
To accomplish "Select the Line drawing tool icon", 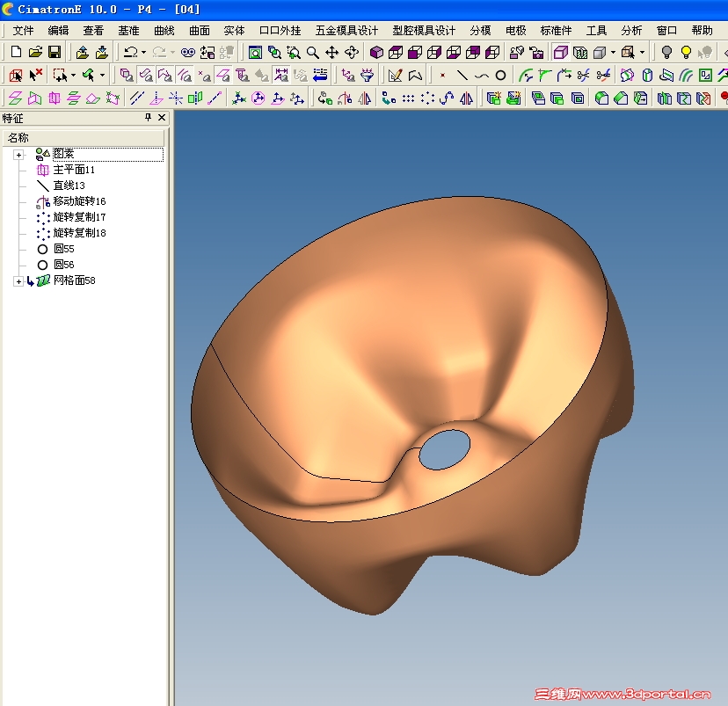I will coord(462,76).
